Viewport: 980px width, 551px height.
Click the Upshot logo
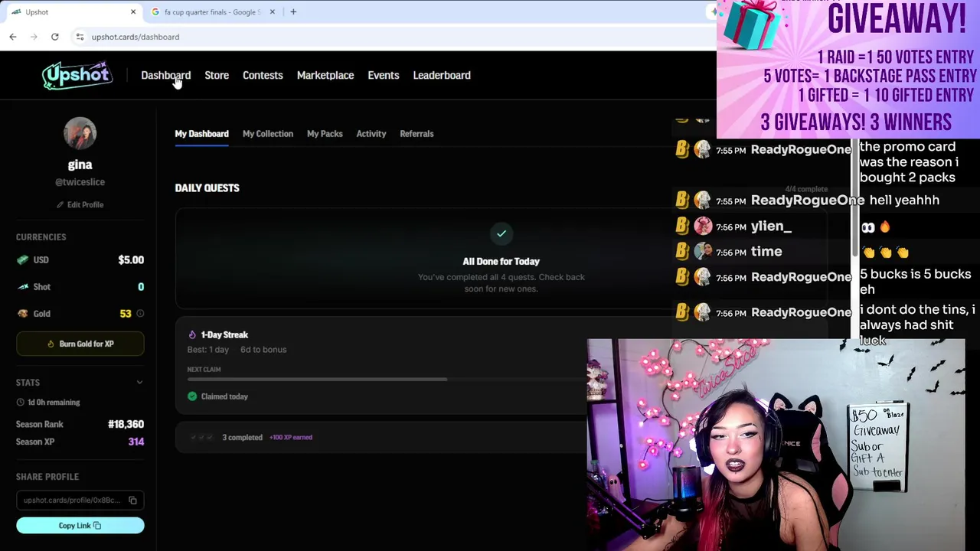[x=77, y=75]
